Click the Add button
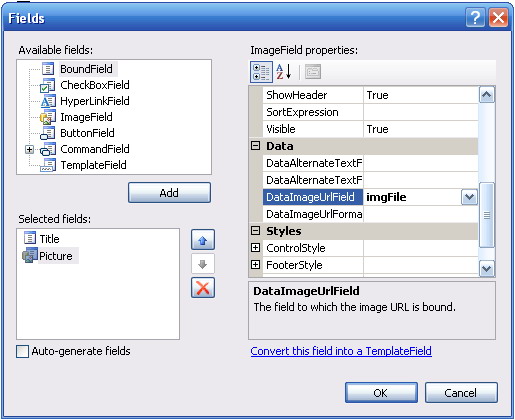 169,193
